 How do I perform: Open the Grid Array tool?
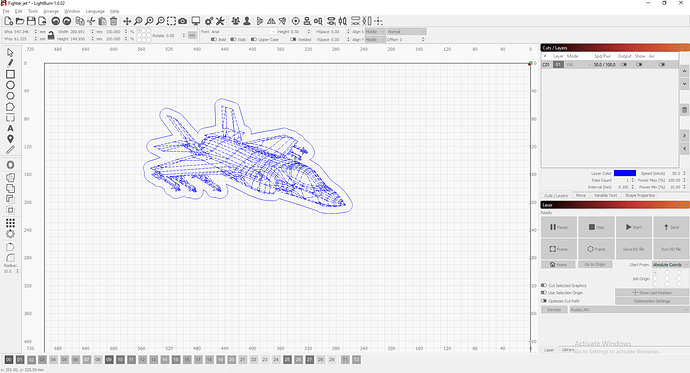coord(10,223)
